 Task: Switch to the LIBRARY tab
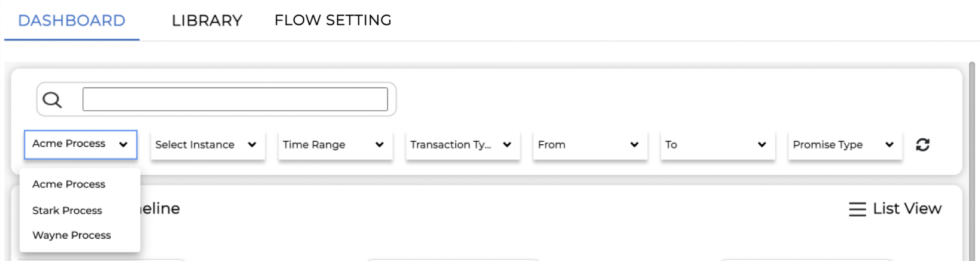[x=207, y=20]
